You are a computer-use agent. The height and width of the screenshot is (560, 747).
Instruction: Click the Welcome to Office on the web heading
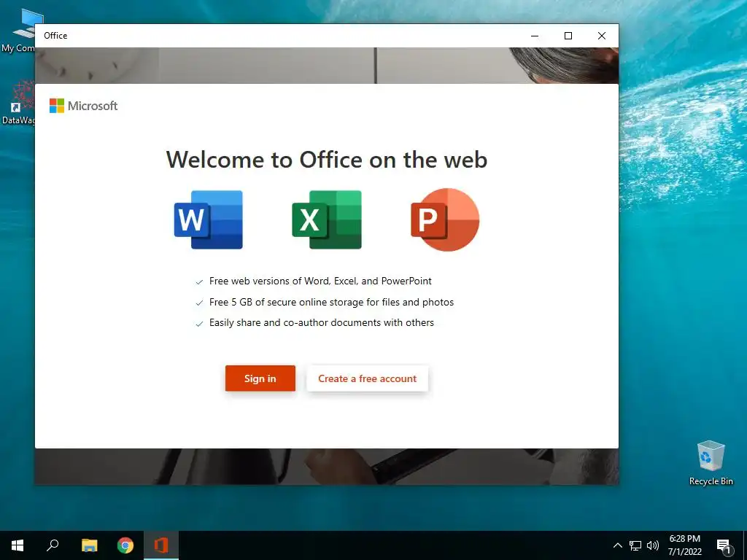click(327, 160)
